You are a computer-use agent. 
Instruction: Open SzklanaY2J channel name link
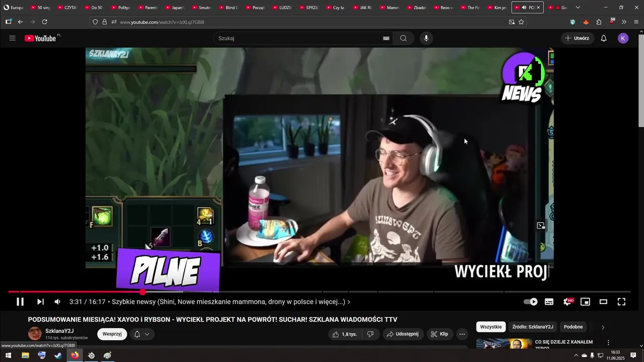click(x=59, y=331)
